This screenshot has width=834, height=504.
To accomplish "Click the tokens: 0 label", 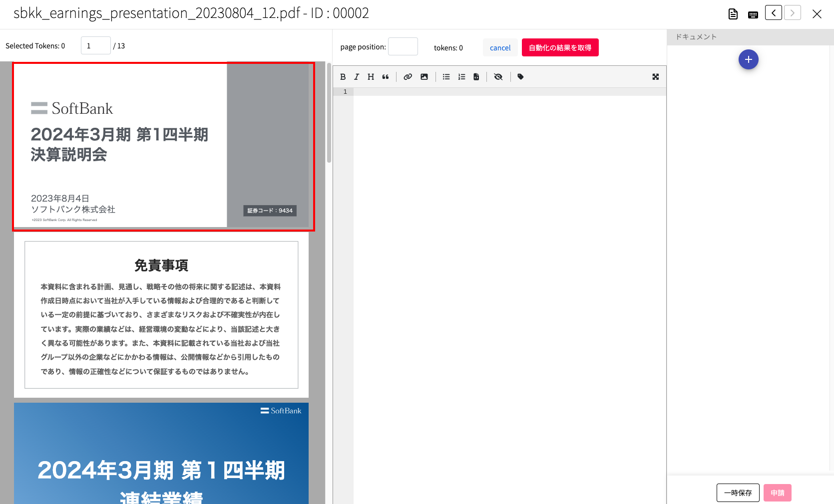I will tap(448, 48).
